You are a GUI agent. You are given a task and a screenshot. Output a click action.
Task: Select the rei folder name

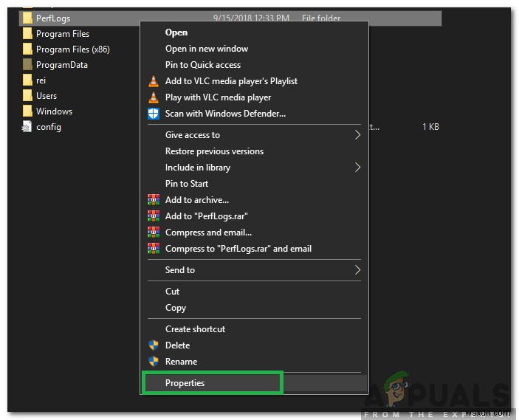[x=41, y=80]
